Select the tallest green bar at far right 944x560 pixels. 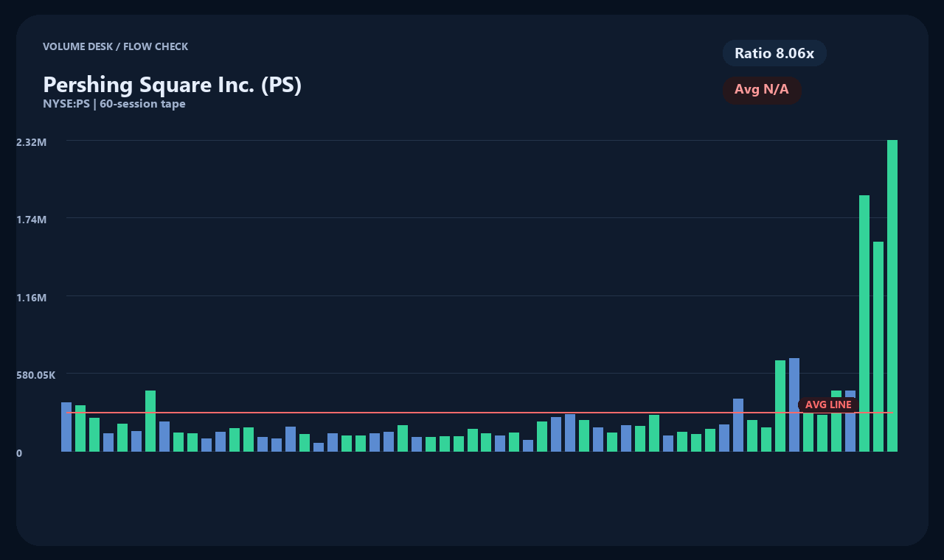coord(892,295)
